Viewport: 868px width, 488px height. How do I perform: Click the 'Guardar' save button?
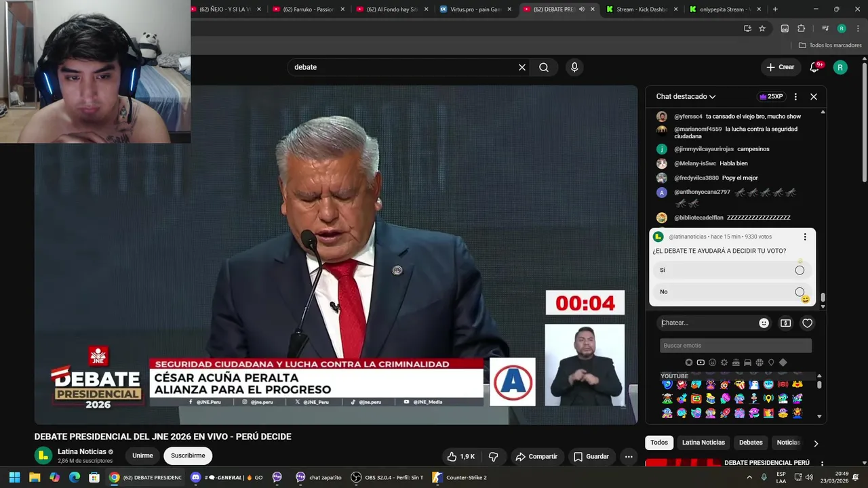(591, 457)
